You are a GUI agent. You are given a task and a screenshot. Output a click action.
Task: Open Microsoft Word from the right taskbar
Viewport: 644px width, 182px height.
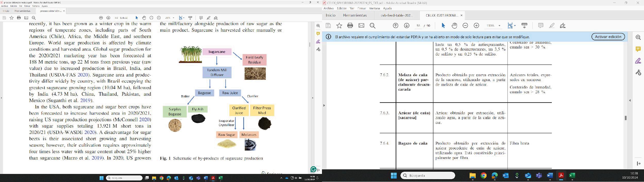click(x=550, y=176)
